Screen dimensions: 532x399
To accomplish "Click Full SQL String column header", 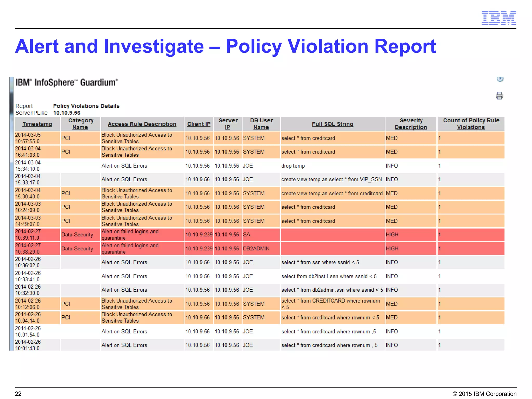I will (332, 124).
